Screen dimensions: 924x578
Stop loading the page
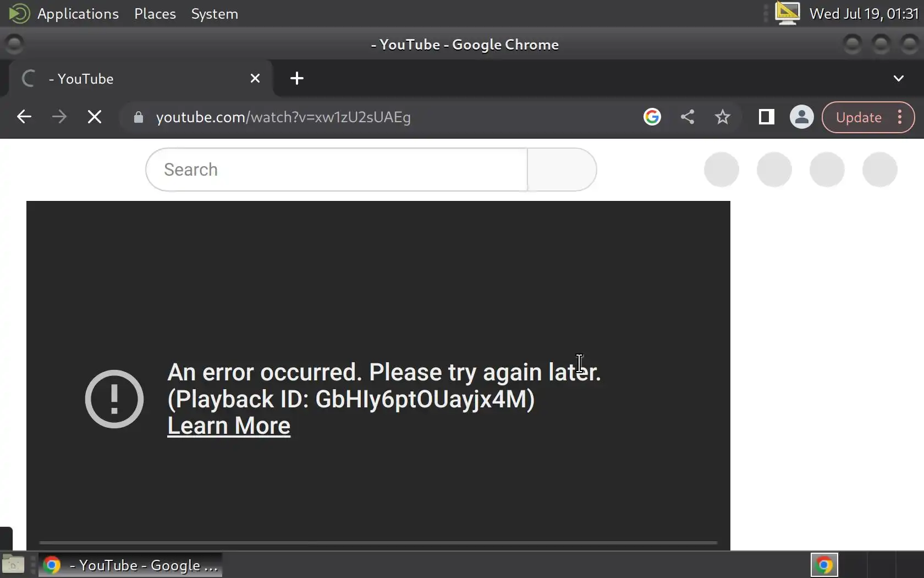[95, 117]
